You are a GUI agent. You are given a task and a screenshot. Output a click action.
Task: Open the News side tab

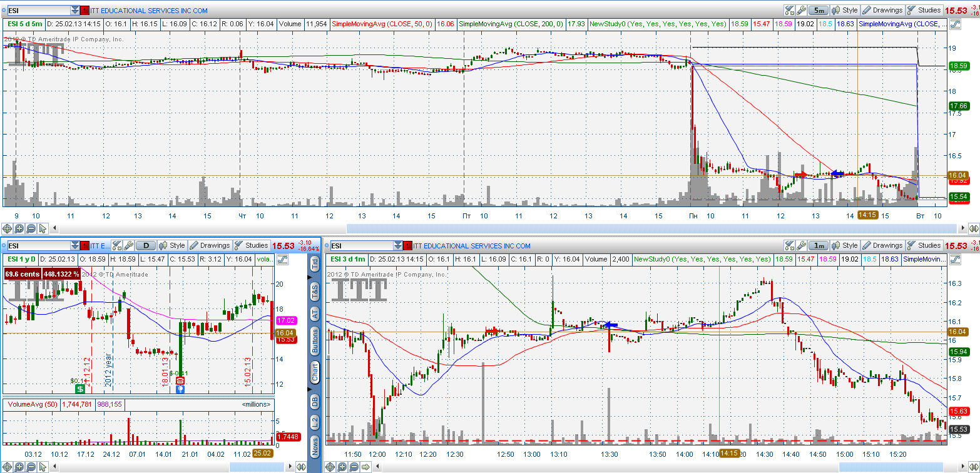pyautogui.click(x=315, y=447)
